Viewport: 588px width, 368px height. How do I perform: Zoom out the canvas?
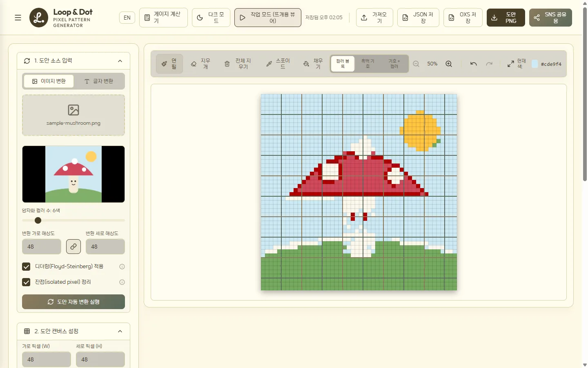point(416,64)
